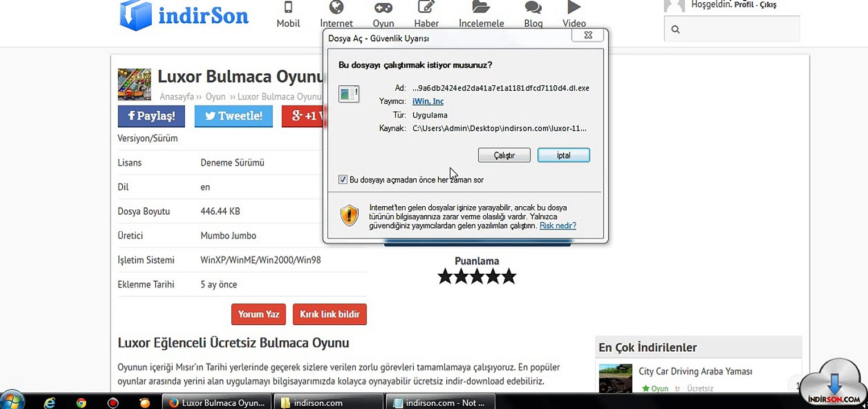Open the İncelemele folder icon

click(x=481, y=7)
